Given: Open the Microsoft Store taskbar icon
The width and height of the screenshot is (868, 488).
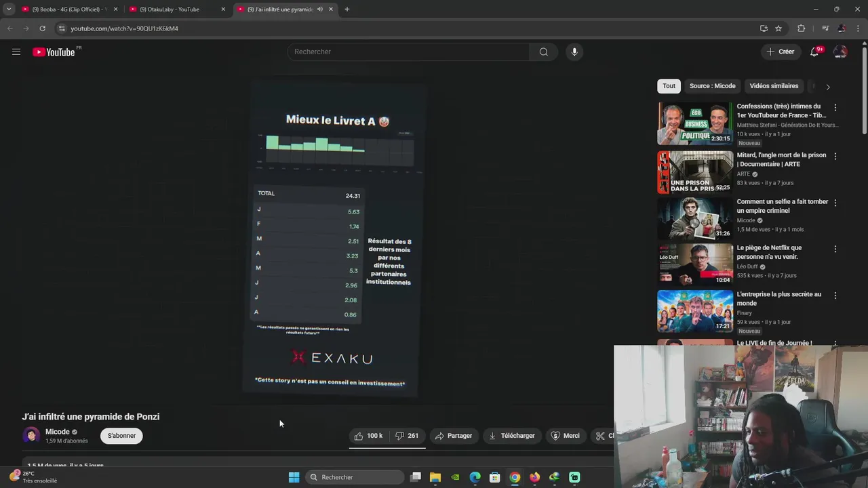Looking at the screenshot, I should coord(495,477).
